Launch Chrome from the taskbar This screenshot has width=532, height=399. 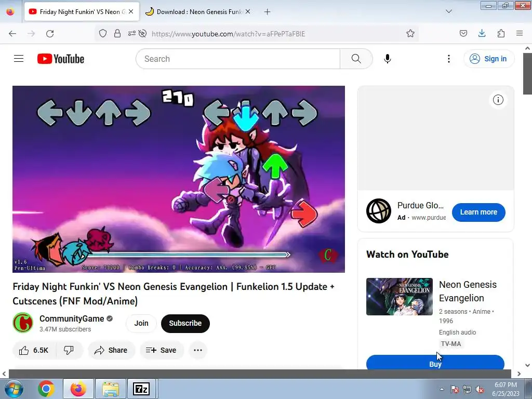point(46,389)
